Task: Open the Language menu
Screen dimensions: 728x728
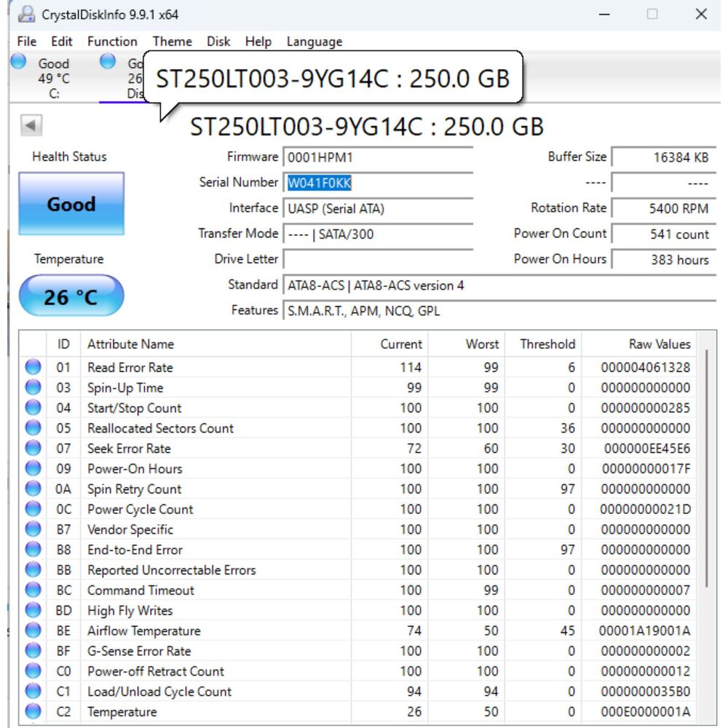Action: pyautogui.click(x=314, y=41)
